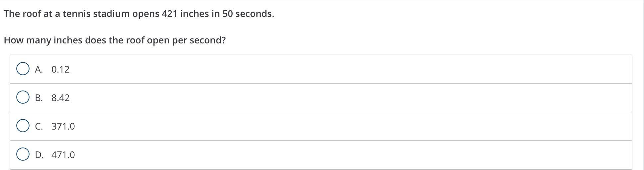Image resolution: width=644 pixels, height=170 pixels.
Task: Click the answer value 0.12
Action: [x=60, y=69]
